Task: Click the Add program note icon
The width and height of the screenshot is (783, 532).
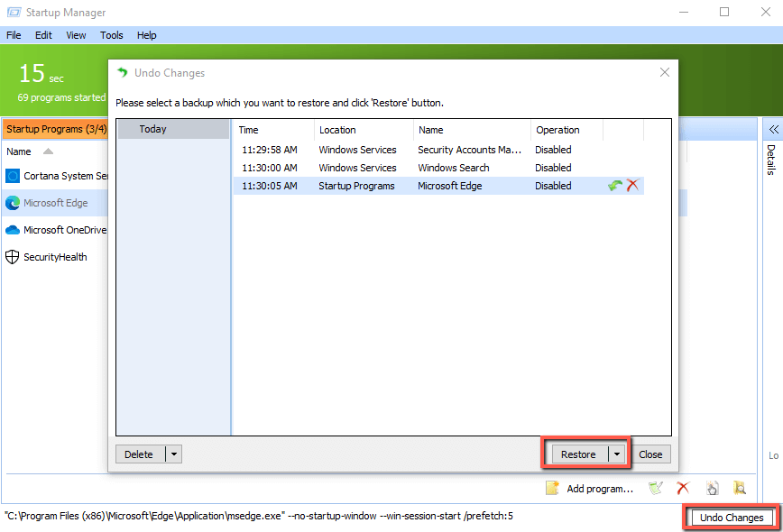Action: tap(552, 488)
